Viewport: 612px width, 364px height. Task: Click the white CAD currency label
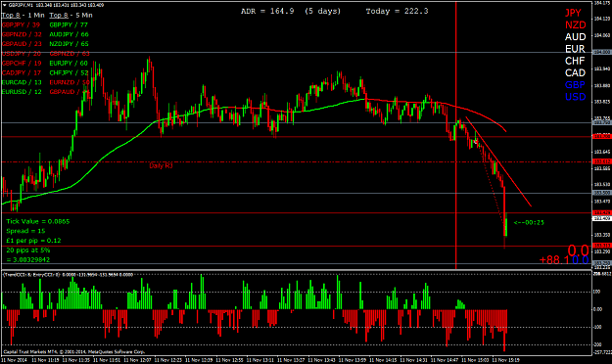coord(576,73)
